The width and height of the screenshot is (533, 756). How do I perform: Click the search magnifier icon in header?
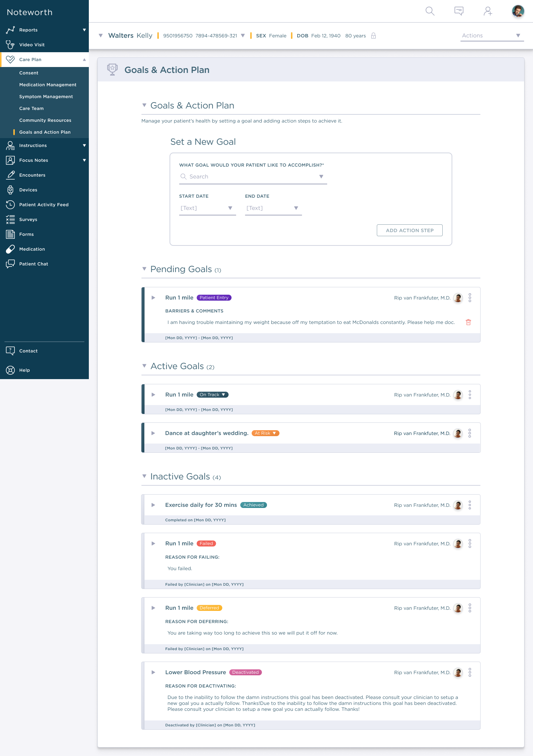pos(430,11)
